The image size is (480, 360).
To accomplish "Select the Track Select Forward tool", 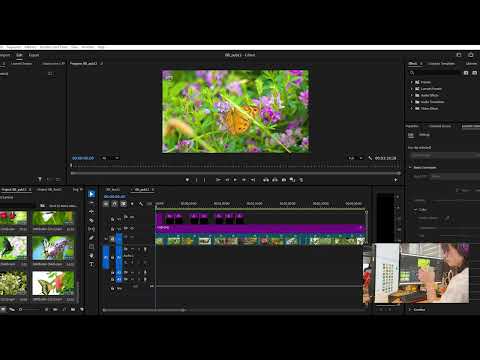I will (92, 203).
